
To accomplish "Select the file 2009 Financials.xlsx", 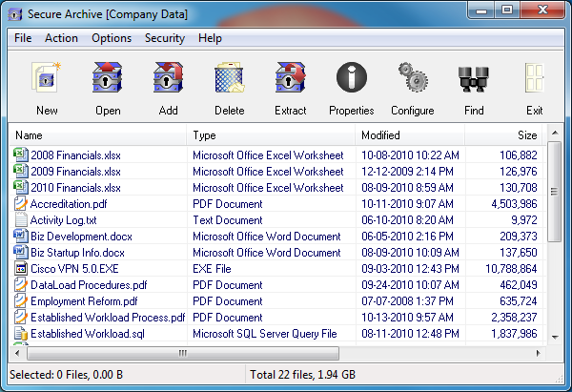I will click(75, 171).
